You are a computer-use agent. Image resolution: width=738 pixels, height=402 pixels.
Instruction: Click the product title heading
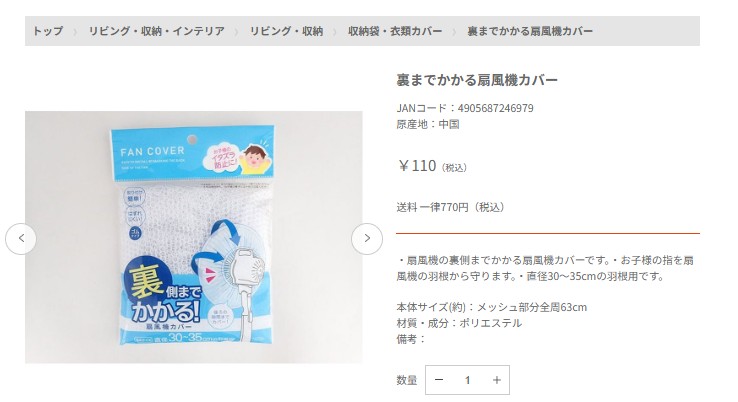tap(477, 80)
